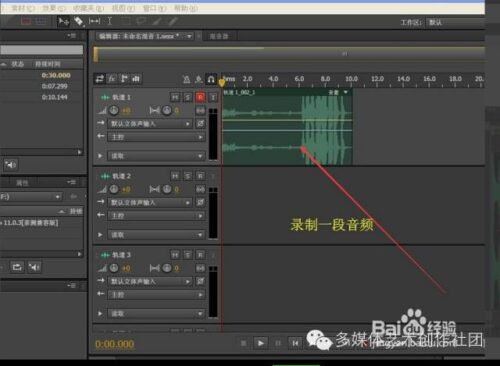Click the yellow playhead marker on ruler
Screen dimensions: 500x366
coord(222,82)
